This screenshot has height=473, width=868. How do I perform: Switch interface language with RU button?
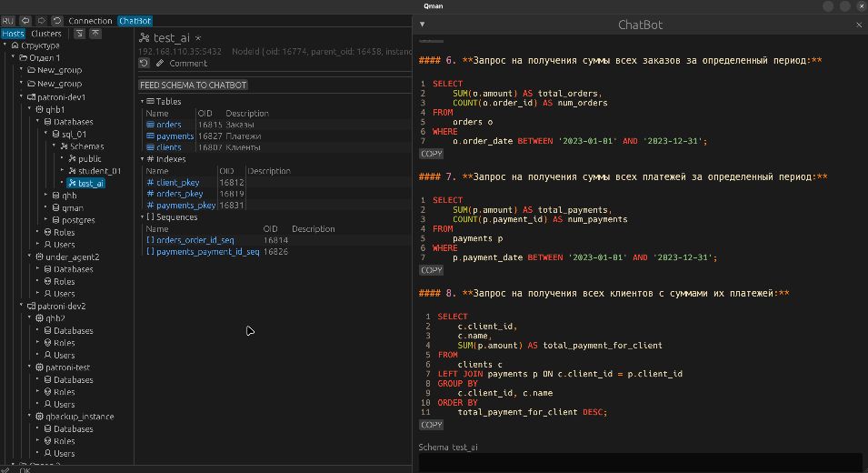(7, 20)
